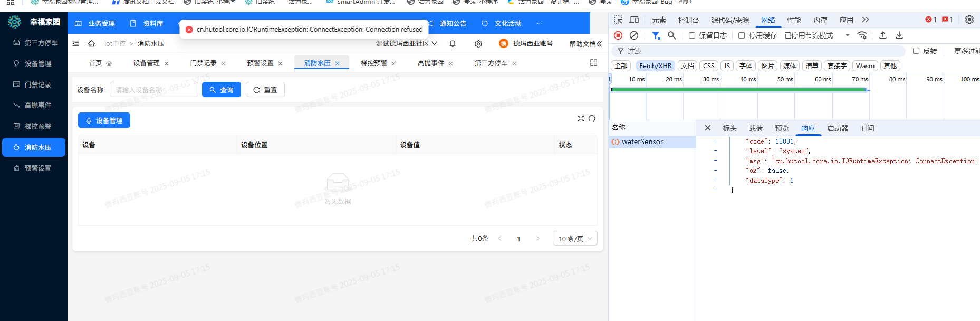Click the 重置 reset button
The image size is (980, 321).
tap(265, 90)
